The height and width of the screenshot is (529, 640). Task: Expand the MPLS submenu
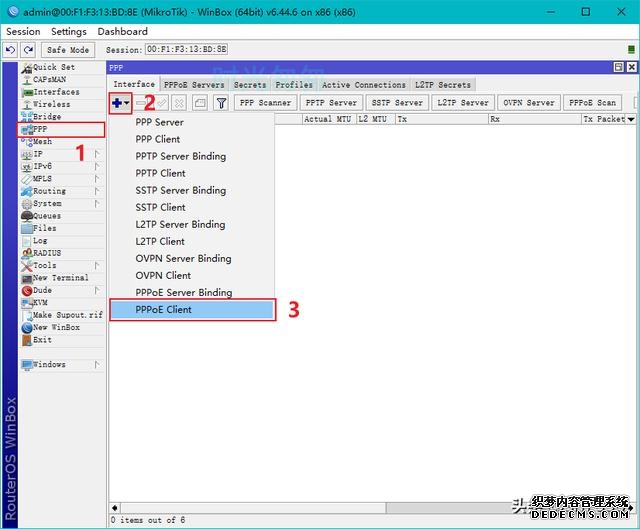62,179
